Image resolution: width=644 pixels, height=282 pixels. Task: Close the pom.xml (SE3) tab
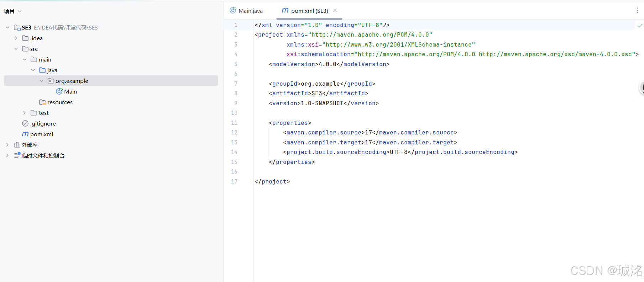click(335, 10)
